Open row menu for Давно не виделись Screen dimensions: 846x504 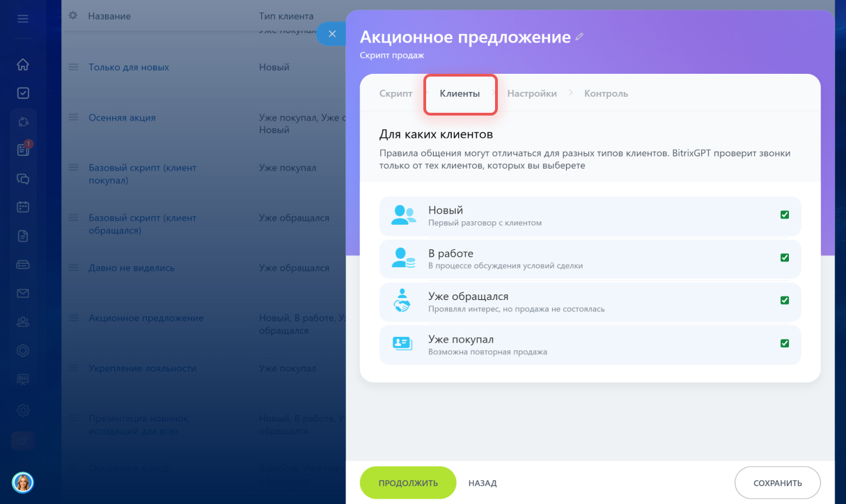[x=72, y=268]
